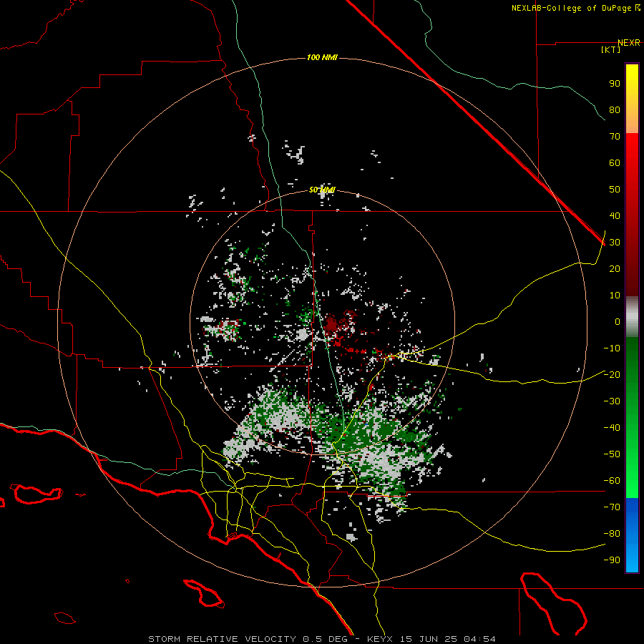This screenshot has width=644, height=644.
Task: Click the 0 value on the velocity scale
Action: point(618,321)
